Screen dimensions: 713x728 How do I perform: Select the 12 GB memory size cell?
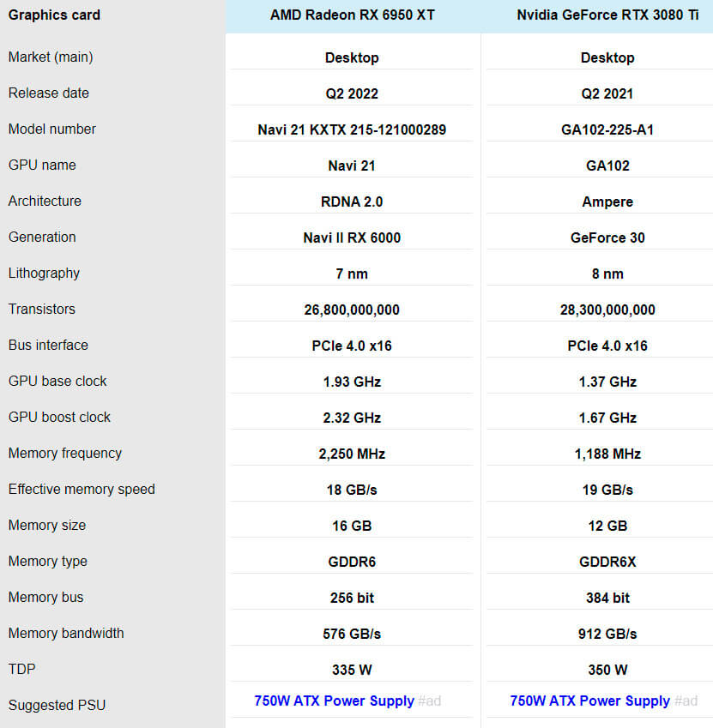[x=607, y=526]
